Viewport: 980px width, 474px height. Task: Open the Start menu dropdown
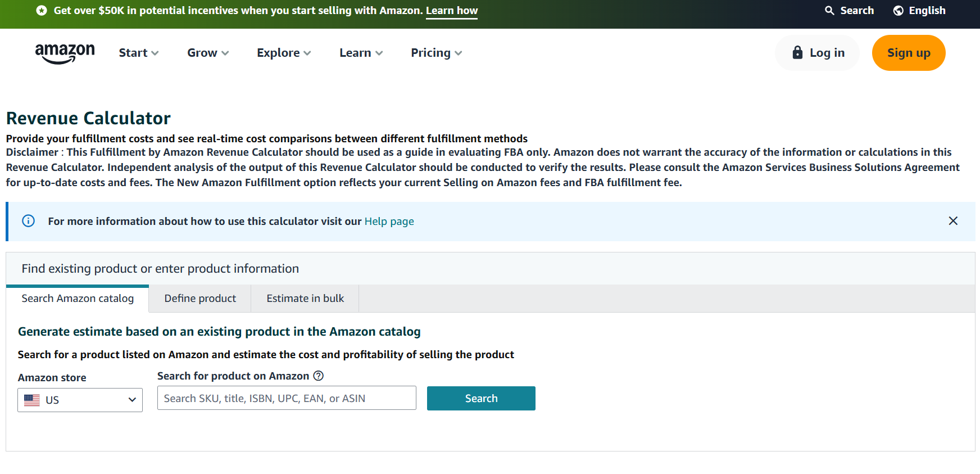click(139, 53)
